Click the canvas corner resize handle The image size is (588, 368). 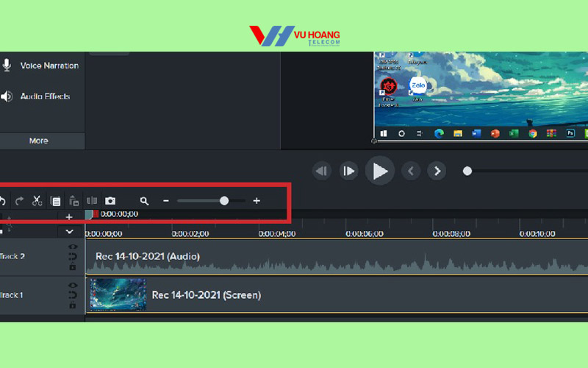(x=374, y=141)
